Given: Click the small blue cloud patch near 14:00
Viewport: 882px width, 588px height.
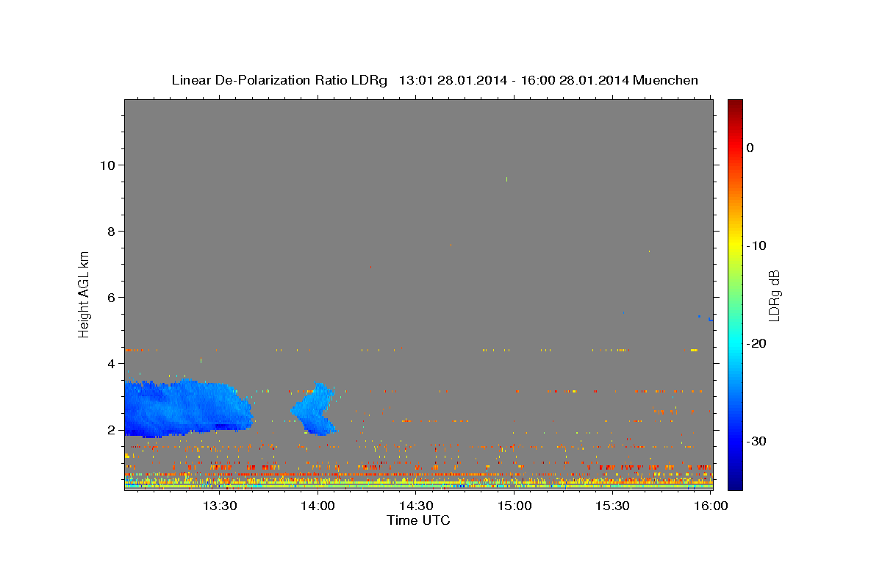Looking at the screenshot, I should tap(314, 410).
